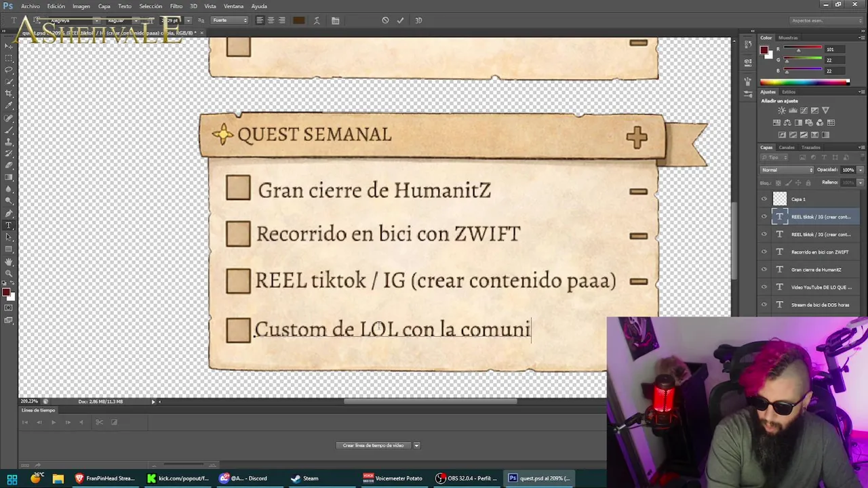Open the anti-aliasing Fuerte dropdown
This screenshot has height=488, width=868.
coord(230,20)
